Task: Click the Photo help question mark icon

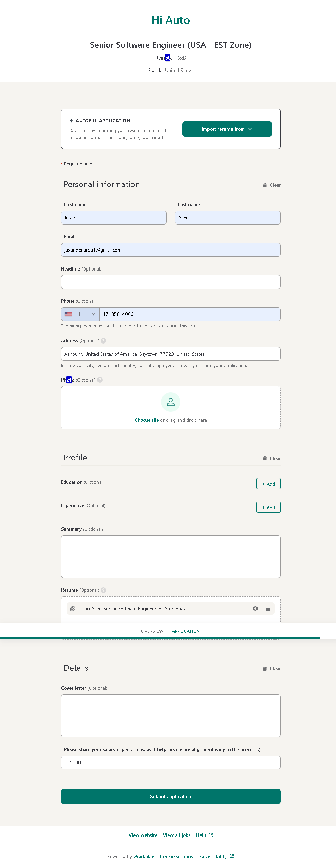Action: [100, 380]
